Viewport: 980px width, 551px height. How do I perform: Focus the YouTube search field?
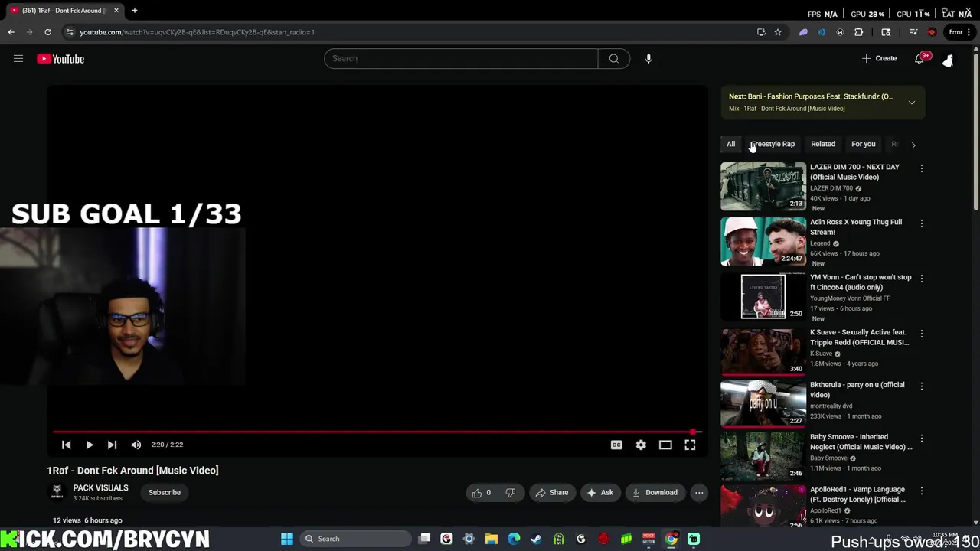pos(461,58)
